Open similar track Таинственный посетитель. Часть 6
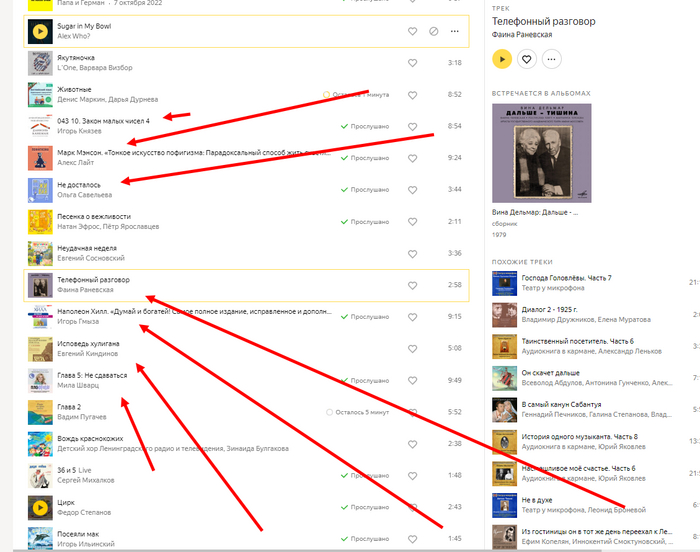This screenshot has height=552, width=700. pyautogui.click(x=578, y=341)
